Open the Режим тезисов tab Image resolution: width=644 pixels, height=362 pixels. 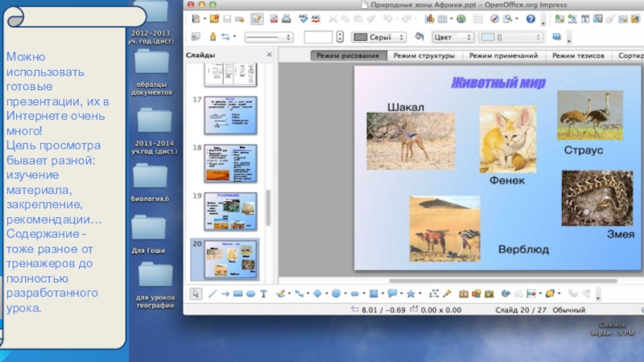580,56
